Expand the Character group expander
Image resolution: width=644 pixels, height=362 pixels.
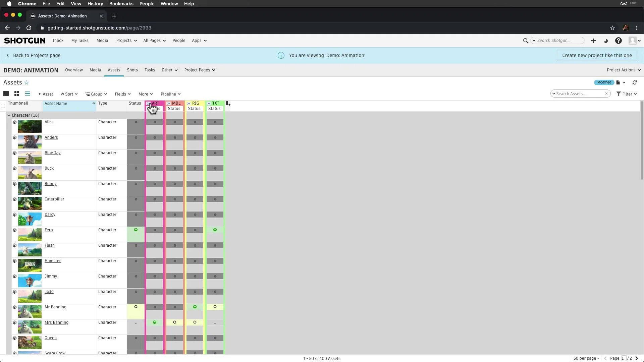pyautogui.click(x=9, y=115)
